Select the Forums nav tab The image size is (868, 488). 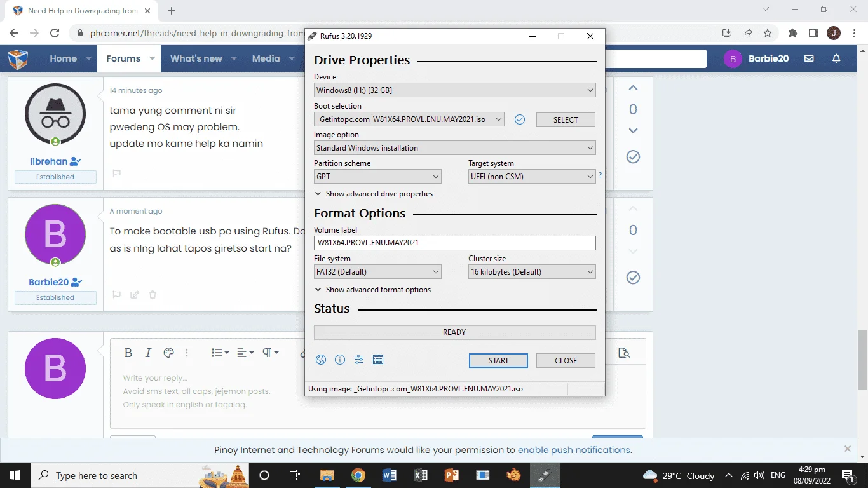tap(123, 58)
